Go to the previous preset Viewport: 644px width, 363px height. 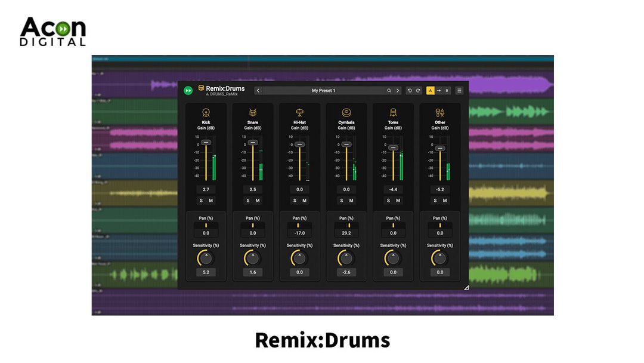point(258,91)
